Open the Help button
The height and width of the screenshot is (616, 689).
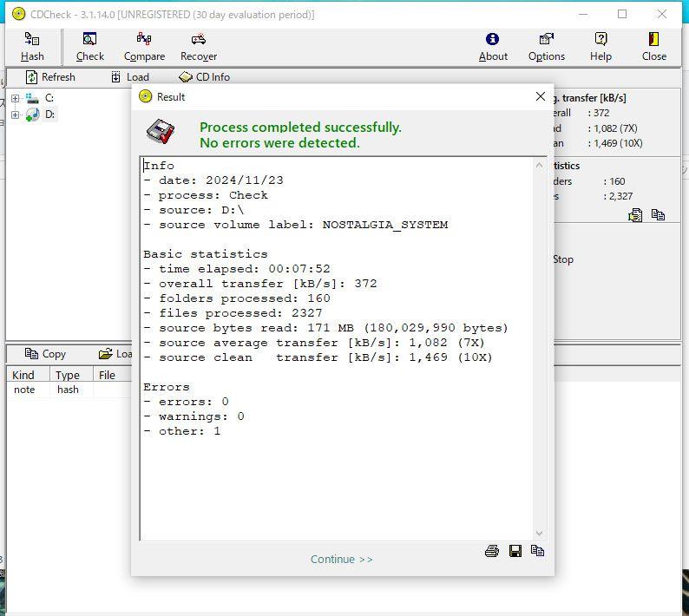(x=600, y=47)
